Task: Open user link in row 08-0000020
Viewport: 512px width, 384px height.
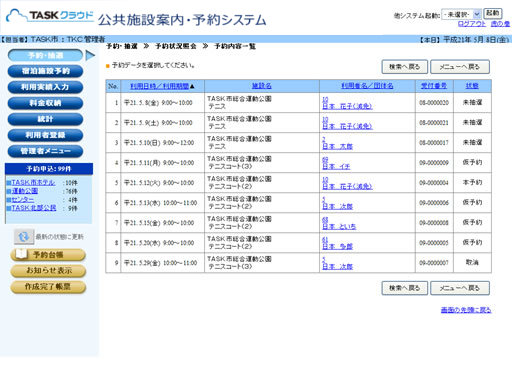Action: tap(347, 103)
